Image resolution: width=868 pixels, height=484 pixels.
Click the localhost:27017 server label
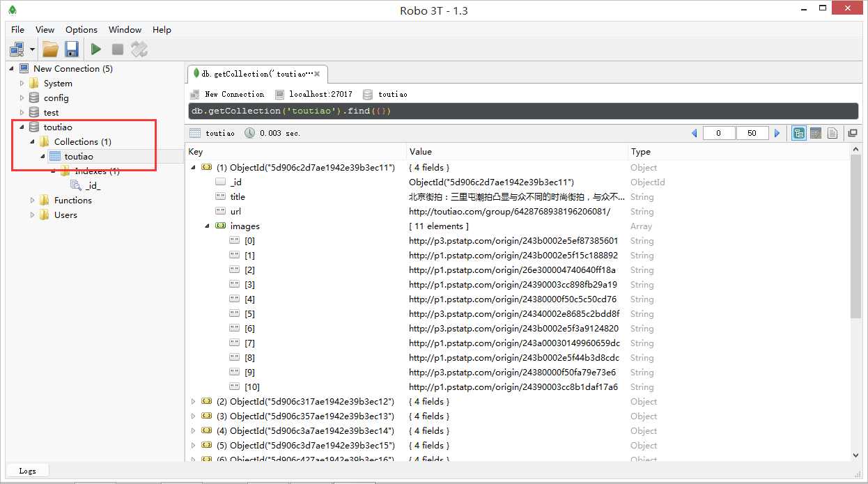pyautogui.click(x=320, y=94)
